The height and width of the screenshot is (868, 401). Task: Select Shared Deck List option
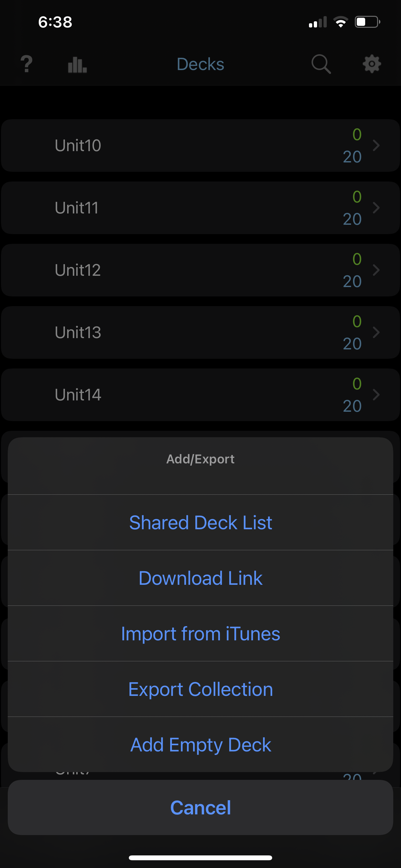point(200,522)
